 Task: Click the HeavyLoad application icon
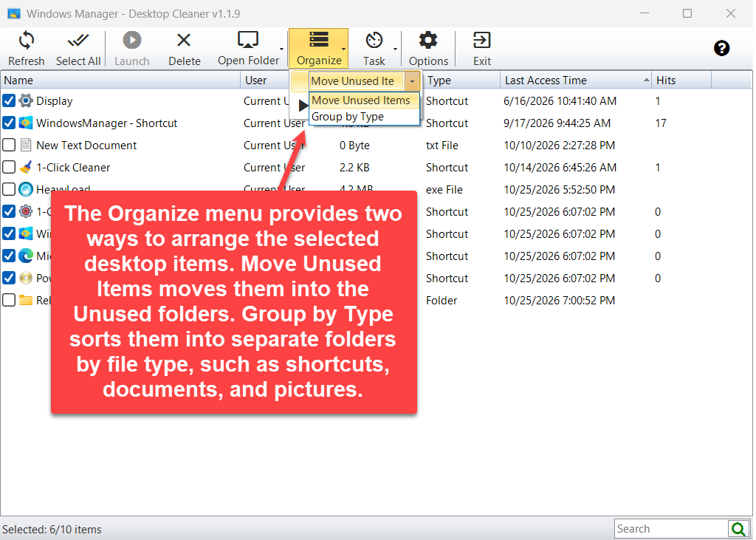point(26,190)
